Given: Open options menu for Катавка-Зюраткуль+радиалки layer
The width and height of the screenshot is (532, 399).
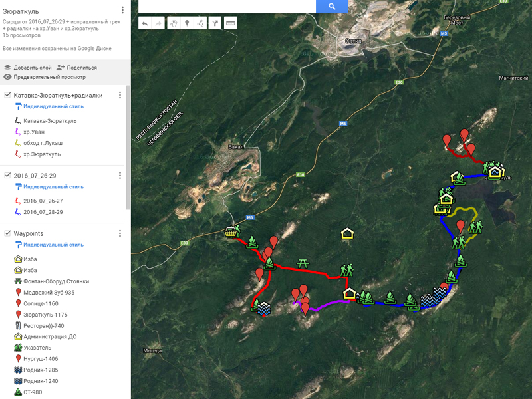Looking at the screenshot, I should 120,95.
